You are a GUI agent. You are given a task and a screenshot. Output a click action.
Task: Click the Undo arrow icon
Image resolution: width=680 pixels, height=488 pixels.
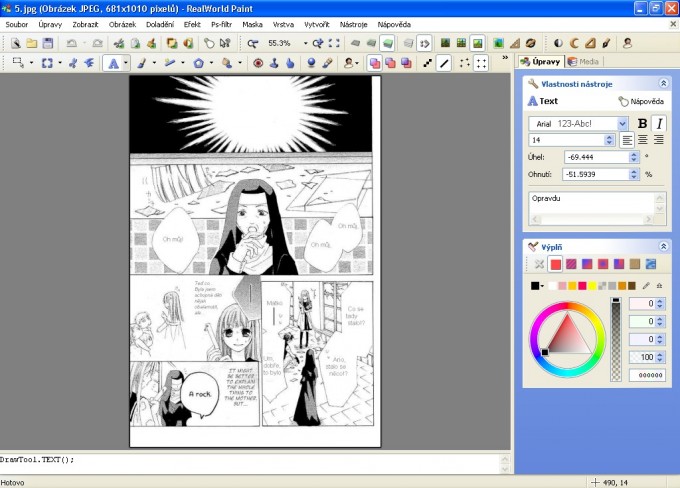[71, 43]
